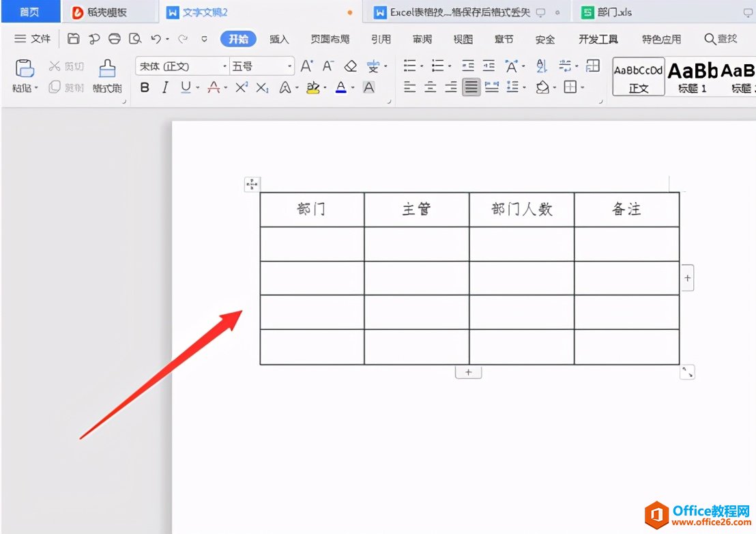
Task: Decrease font size with the A- icon
Action: pyautogui.click(x=328, y=66)
